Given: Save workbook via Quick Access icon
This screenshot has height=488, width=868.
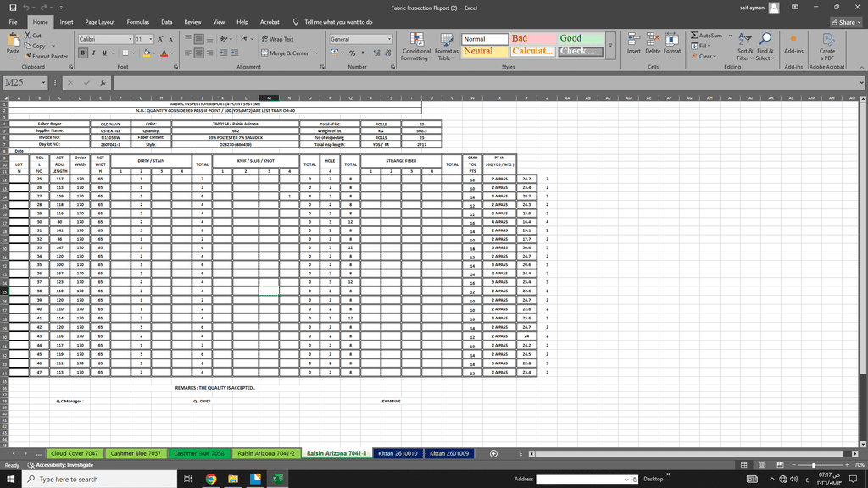Looking at the screenshot, I should point(13,8).
